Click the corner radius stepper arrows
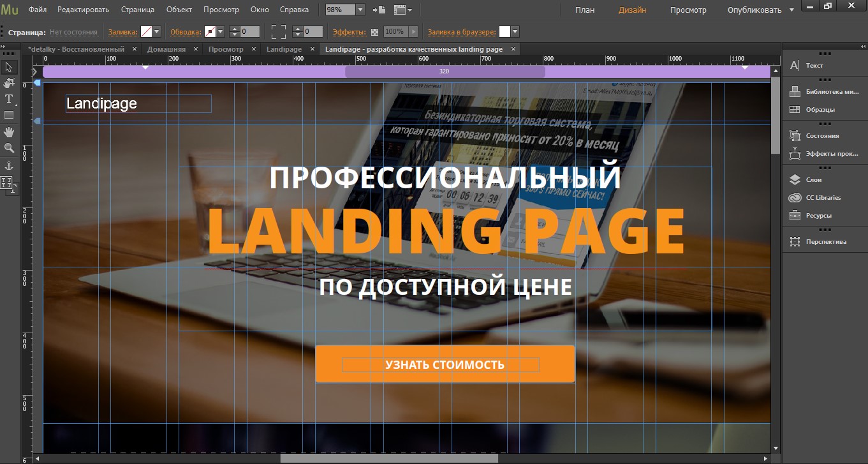868x464 pixels. click(297, 31)
